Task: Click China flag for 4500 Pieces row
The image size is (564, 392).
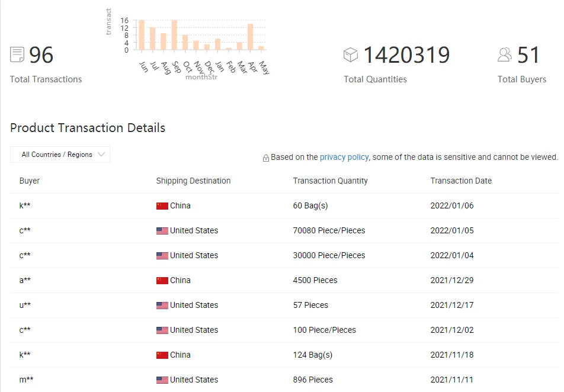Action: [x=162, y=281]
